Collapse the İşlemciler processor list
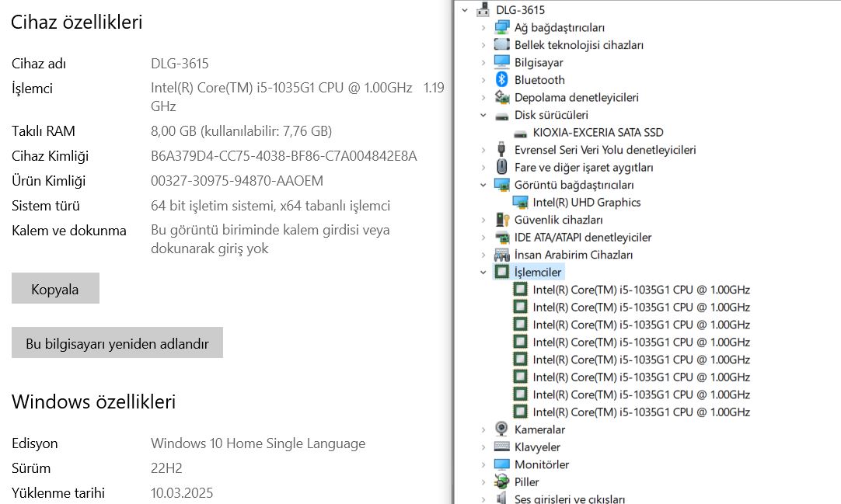 tap(483, 272)
